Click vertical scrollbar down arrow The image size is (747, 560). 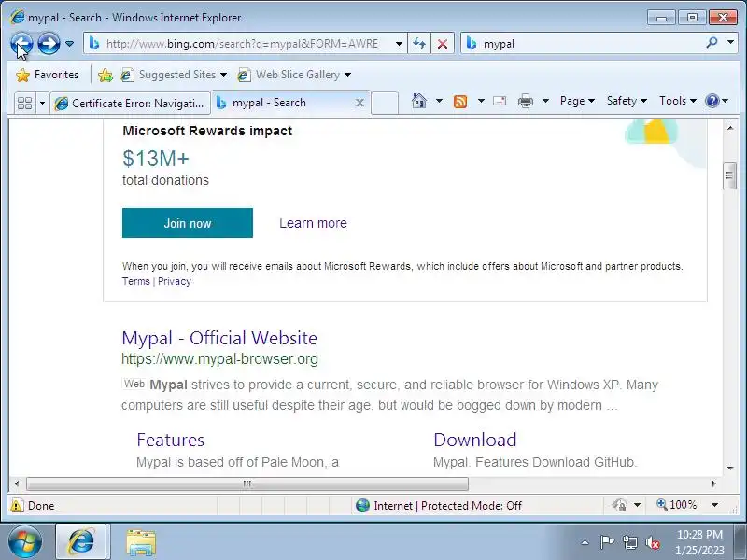point(730,469)
